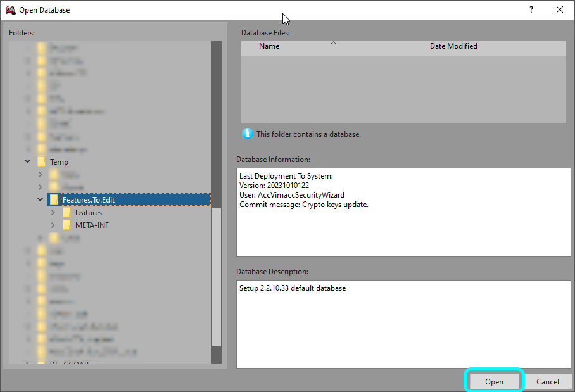Screen dimensions: 575x392
Task: Click the Temp folder icon
Action: point(41,162)
